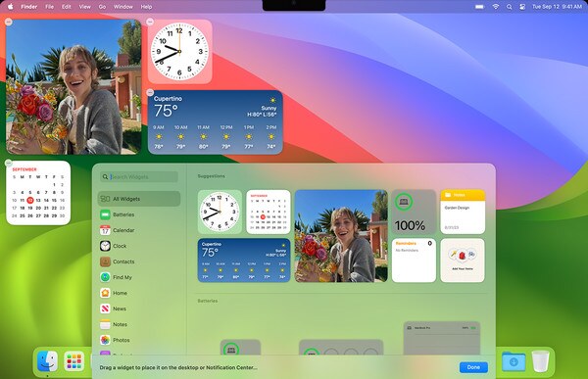Open Spotlight search from the menu bar

509,7
